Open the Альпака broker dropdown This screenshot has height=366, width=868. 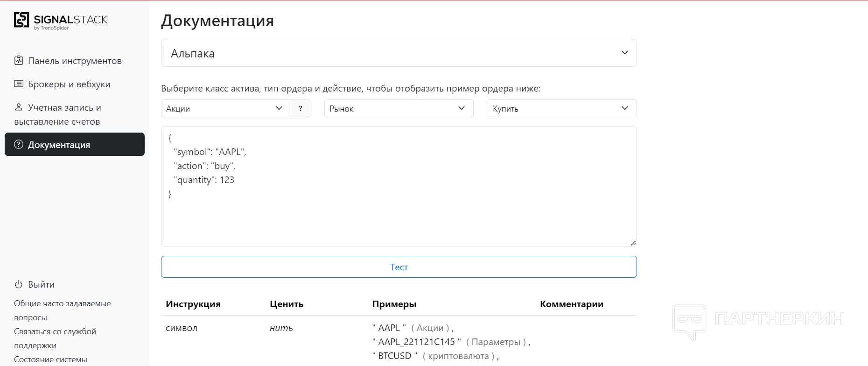click(399, 53)
